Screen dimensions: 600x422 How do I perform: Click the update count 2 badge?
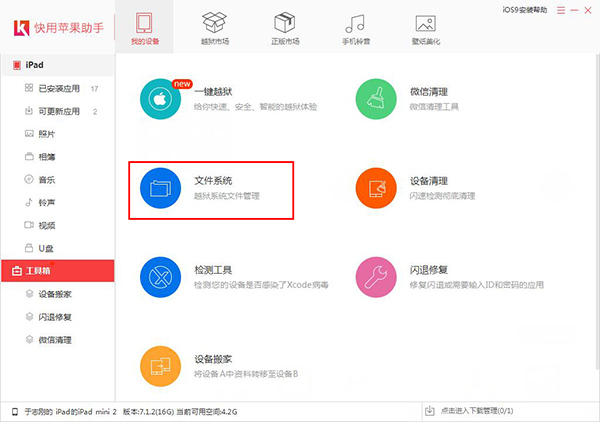[x=95, y=112]
